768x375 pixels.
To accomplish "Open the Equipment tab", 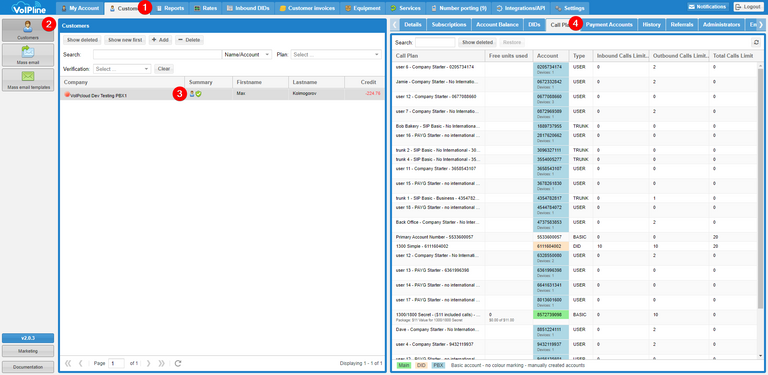I will (363, 8).
